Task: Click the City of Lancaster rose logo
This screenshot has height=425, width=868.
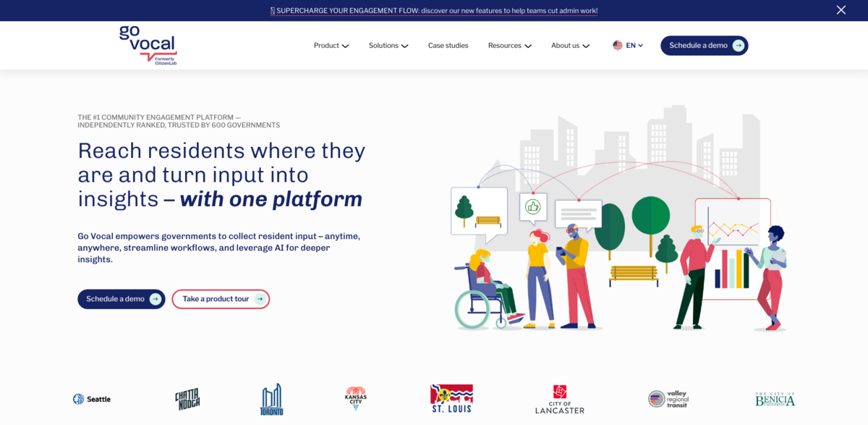Action: [x=558, y=399]
